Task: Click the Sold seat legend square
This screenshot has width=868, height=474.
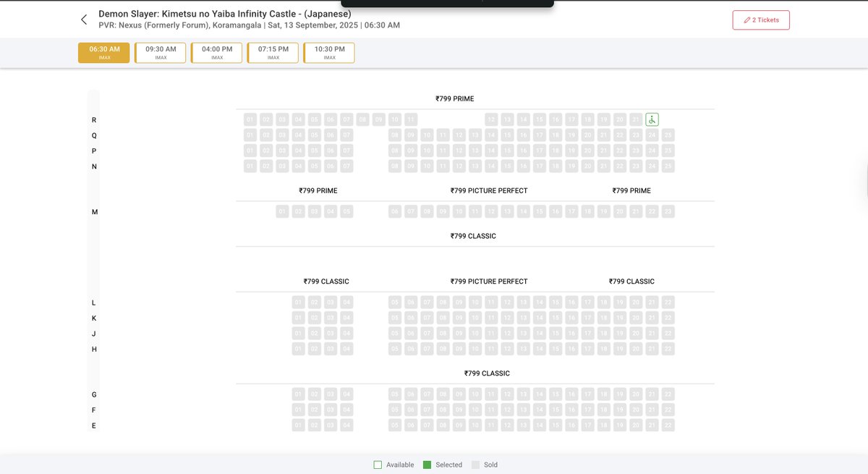Action: click(x=475, y=464)
